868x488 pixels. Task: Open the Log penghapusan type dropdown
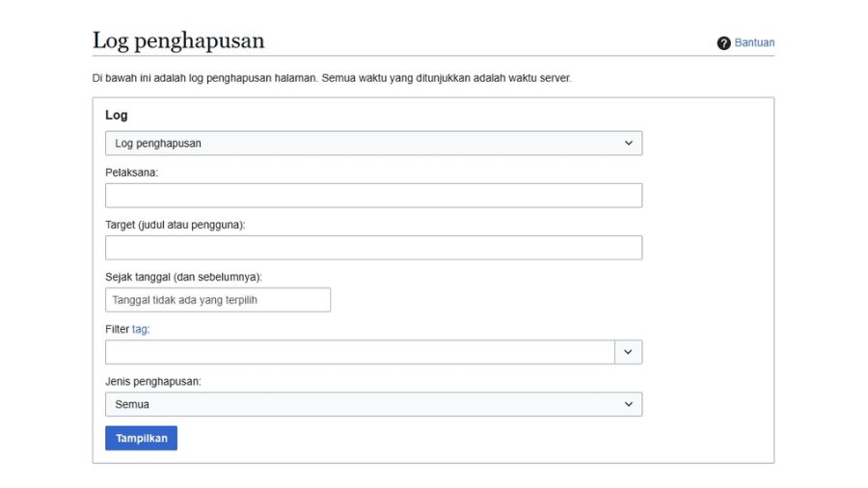(373, 144)
